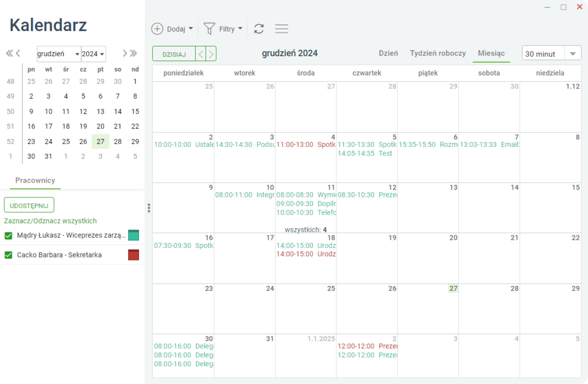Click the poniedziałek column header

click(183, 73)
